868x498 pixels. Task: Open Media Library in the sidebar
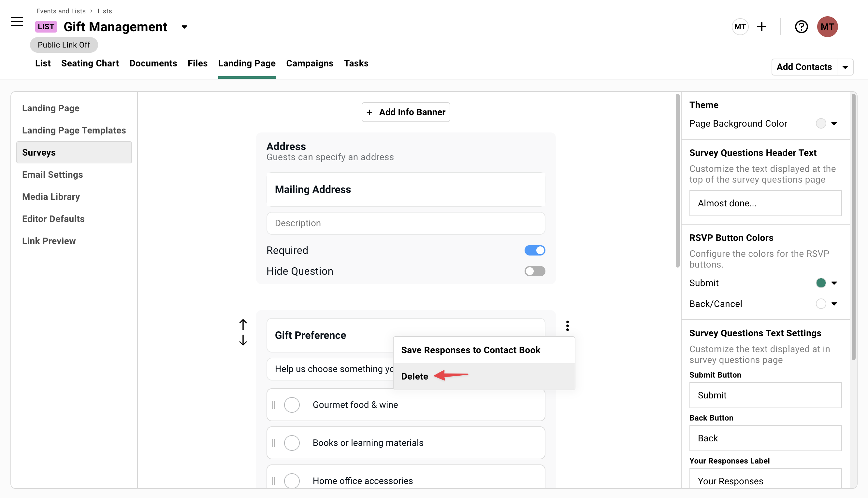[51, 196]
